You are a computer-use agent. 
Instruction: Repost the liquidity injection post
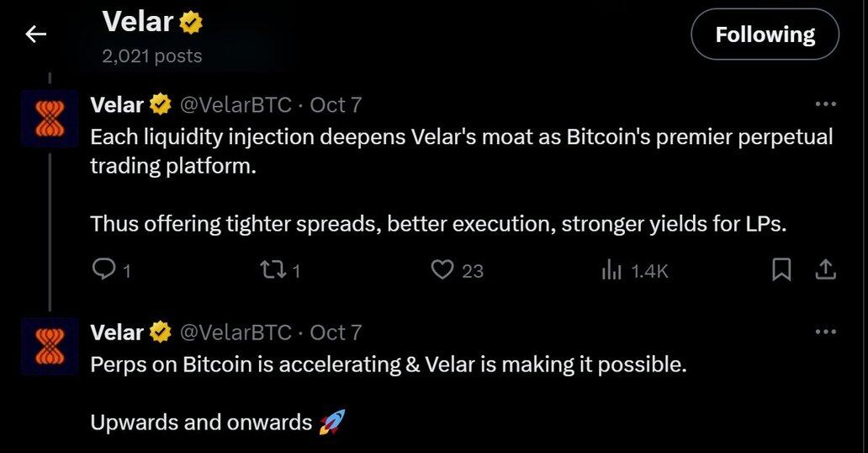273,269
